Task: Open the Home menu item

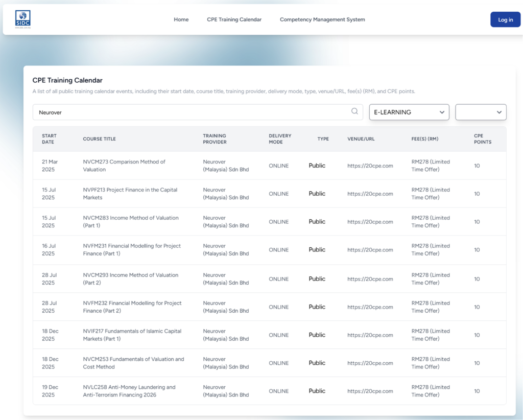Action: coord(181,19)
